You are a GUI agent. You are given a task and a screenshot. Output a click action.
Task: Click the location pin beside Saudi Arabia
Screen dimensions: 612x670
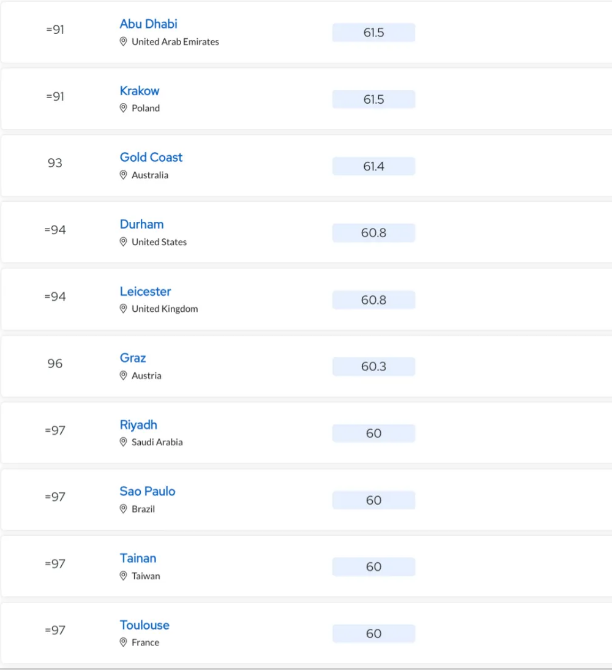point(123,442)
